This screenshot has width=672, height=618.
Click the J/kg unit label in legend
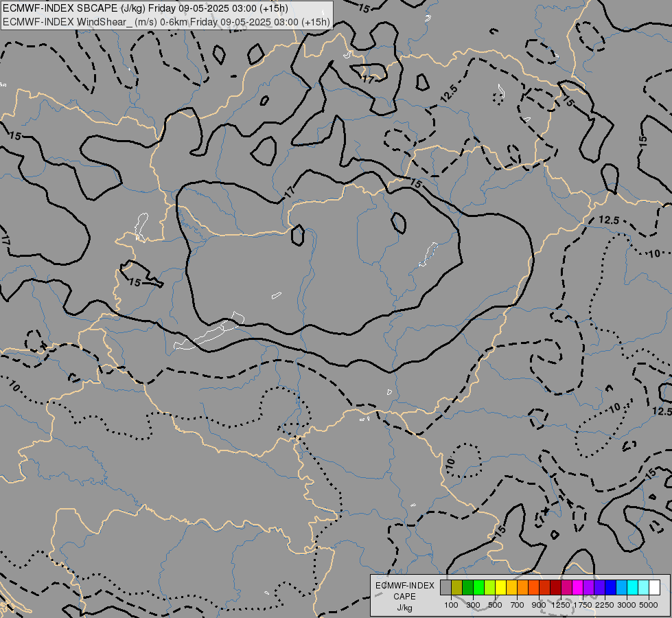click(404, 608)
